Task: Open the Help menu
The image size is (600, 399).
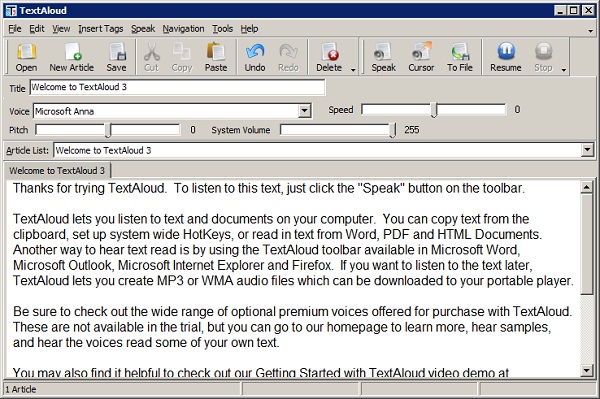Action: click(x=249, y=29)
